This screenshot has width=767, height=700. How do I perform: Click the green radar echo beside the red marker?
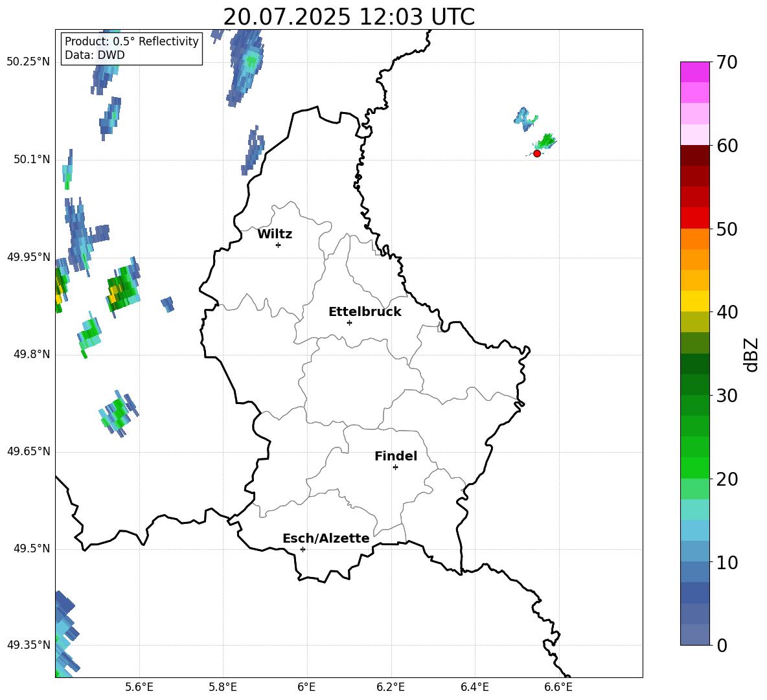click(545, 142)
